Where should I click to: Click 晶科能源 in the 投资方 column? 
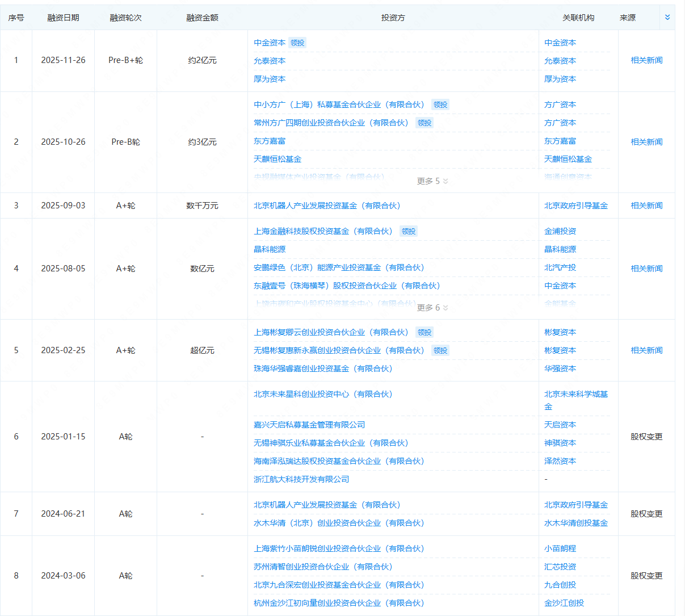[x=270, y=249]
